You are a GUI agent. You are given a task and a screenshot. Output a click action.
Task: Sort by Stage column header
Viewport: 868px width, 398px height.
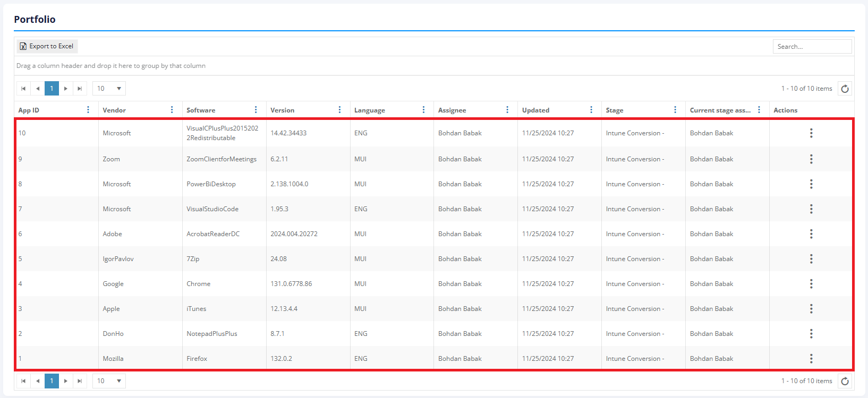pyautogui.click(x=615, y=110)
